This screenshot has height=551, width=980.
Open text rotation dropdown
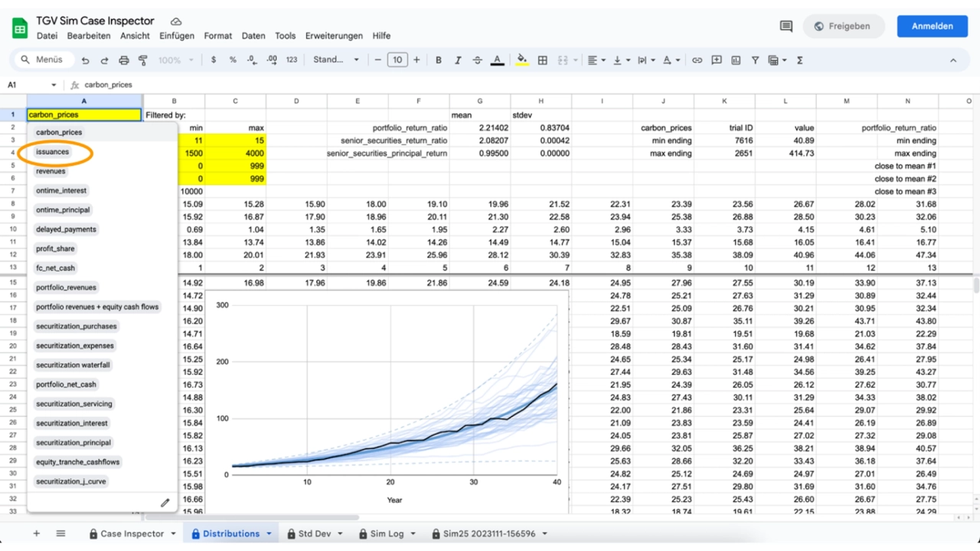671,60
